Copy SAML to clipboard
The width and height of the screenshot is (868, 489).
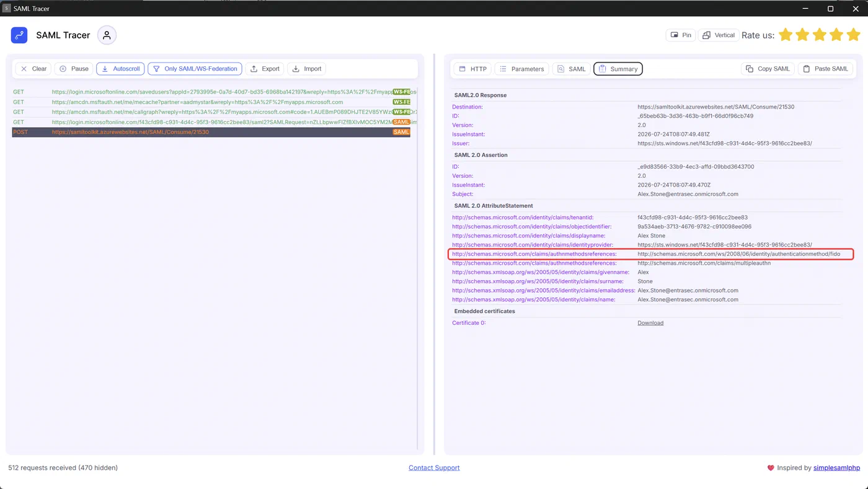click(x=768, y=69)
